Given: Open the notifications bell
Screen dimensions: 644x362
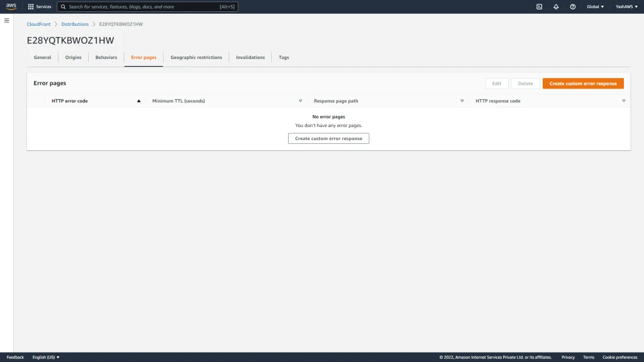Looking at the screenshot, I should [x=556, y=6].
